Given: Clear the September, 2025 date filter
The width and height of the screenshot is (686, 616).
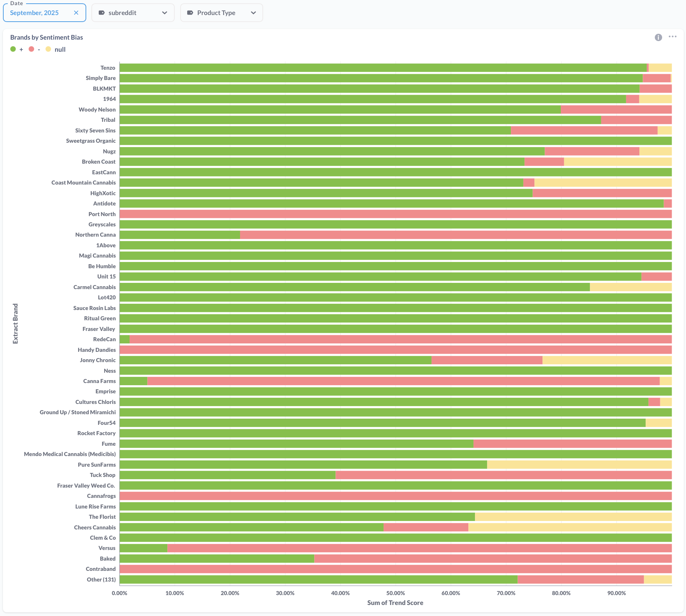Looking at the screenshot, I should (76, 13).
